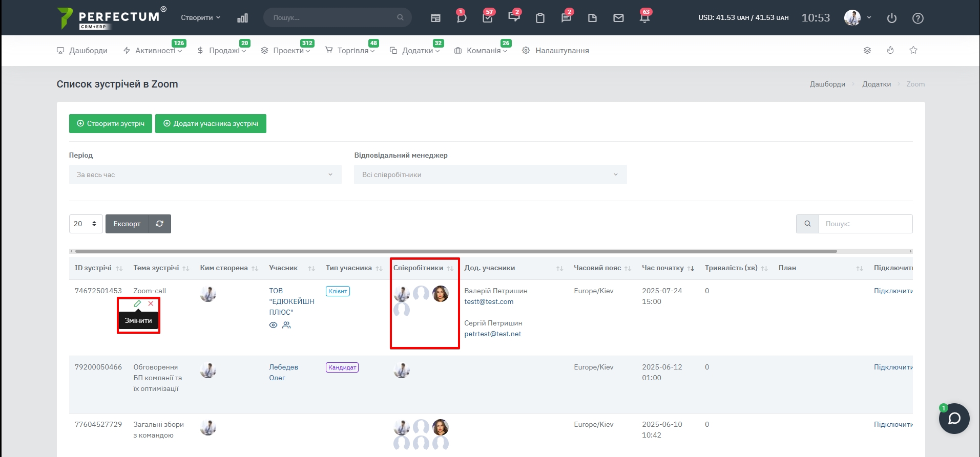980x457 pixels.
Task: Click the power logout icon
Action: click(892, 18)
